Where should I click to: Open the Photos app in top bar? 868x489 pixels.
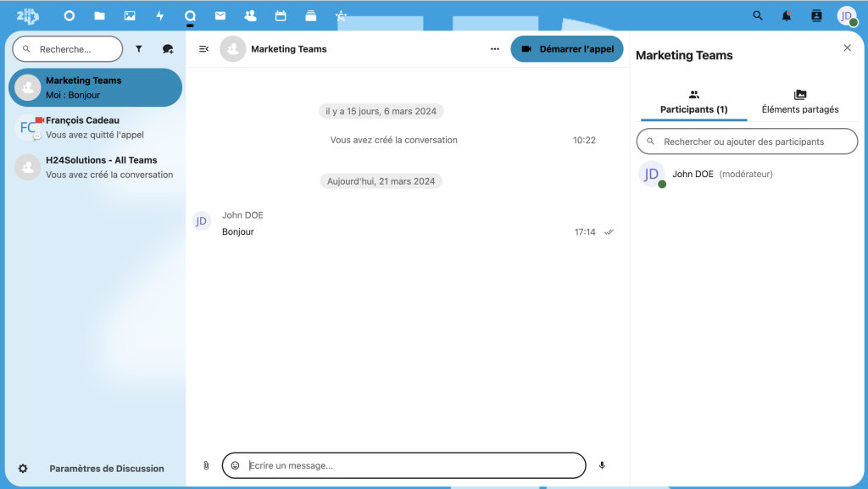coord(130,15)
